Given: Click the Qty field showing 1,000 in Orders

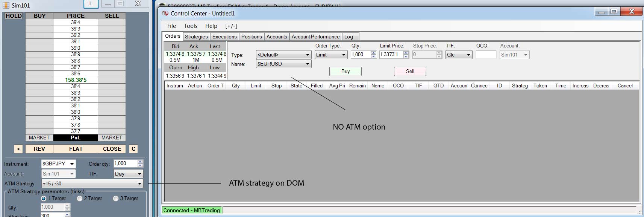Looking at the screenshot, I should pyautogui.click(x=361, y=55).
